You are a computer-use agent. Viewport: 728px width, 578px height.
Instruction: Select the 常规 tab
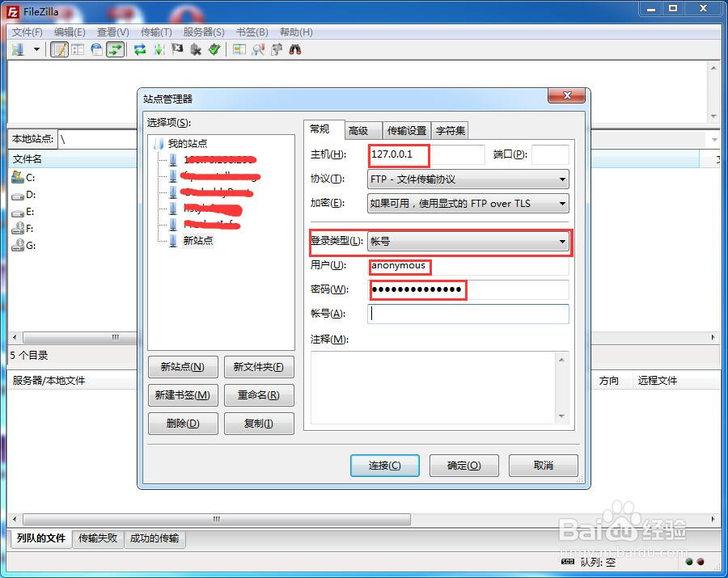324,129
